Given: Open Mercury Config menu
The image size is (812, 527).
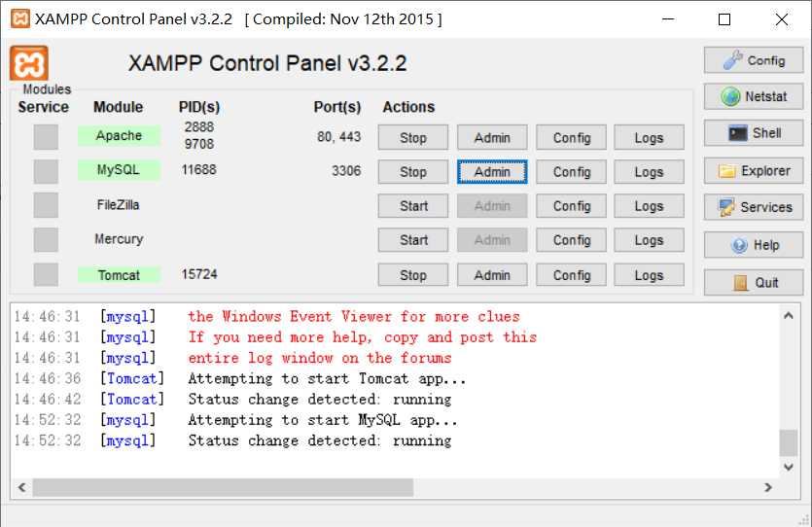Looking at the screenshot, I should [x=571, y=240].
